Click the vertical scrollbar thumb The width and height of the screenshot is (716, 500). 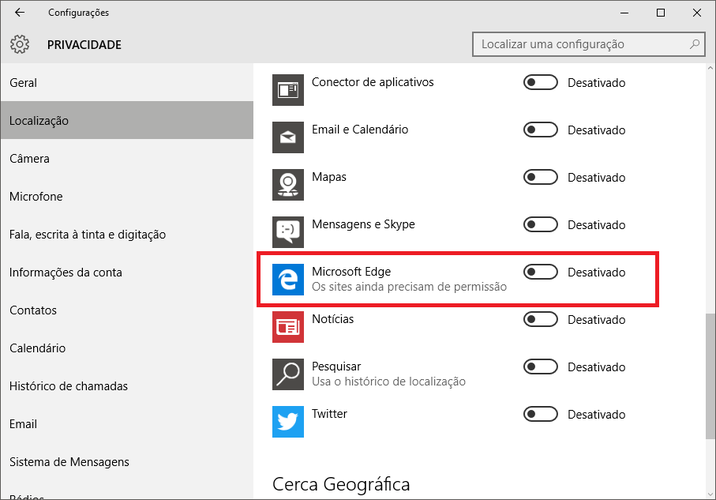(711, 376)
